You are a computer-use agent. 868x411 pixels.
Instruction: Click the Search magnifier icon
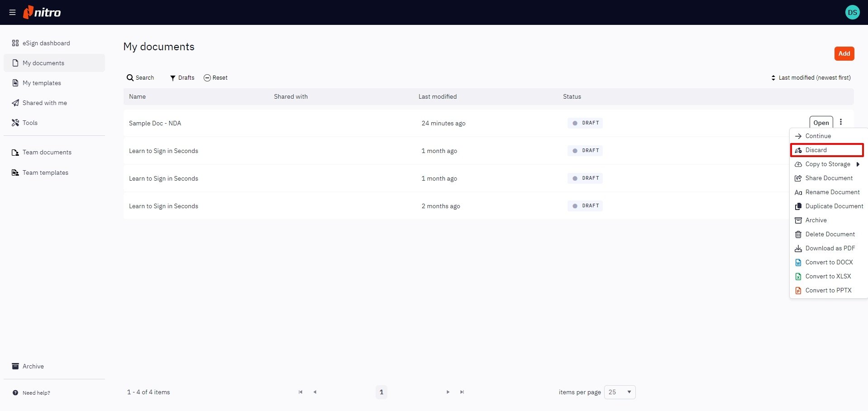(x=130, y=78)
